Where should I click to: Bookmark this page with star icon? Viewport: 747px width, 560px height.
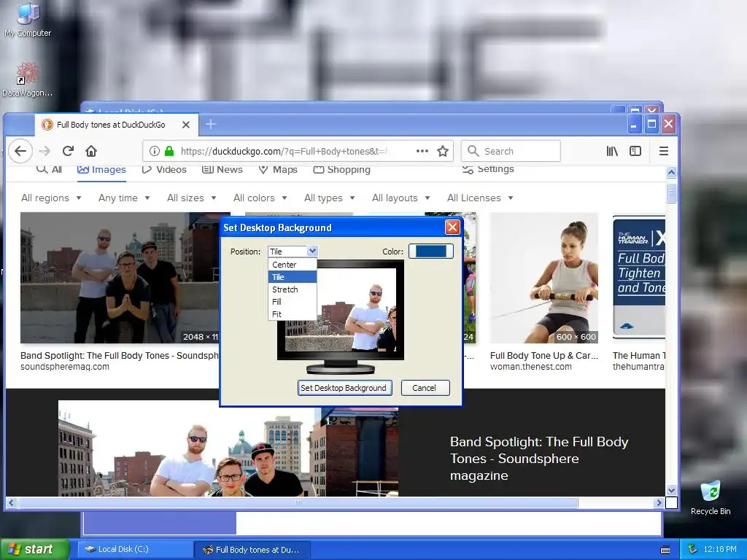coord(443,152)
